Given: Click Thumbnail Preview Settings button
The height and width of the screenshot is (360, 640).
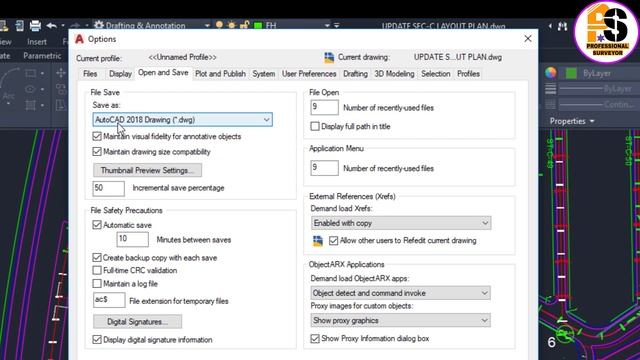Looking at the screenshot, I should pos(147,171).
